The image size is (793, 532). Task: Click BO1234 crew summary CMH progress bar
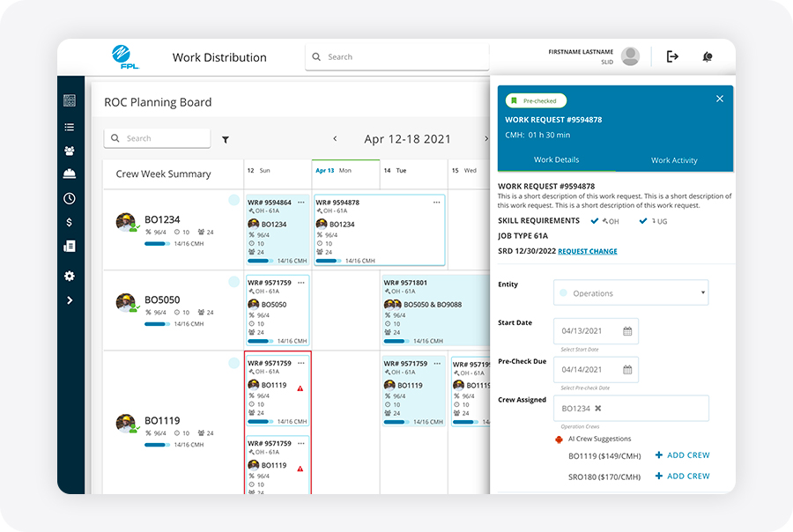click(x=158, y=244)
